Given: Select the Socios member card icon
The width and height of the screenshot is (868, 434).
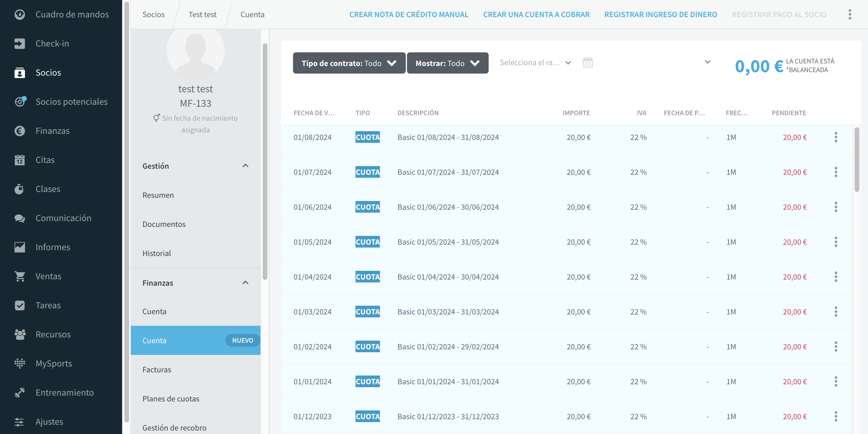Looking at the screenshot, I should tap(19, 72).
